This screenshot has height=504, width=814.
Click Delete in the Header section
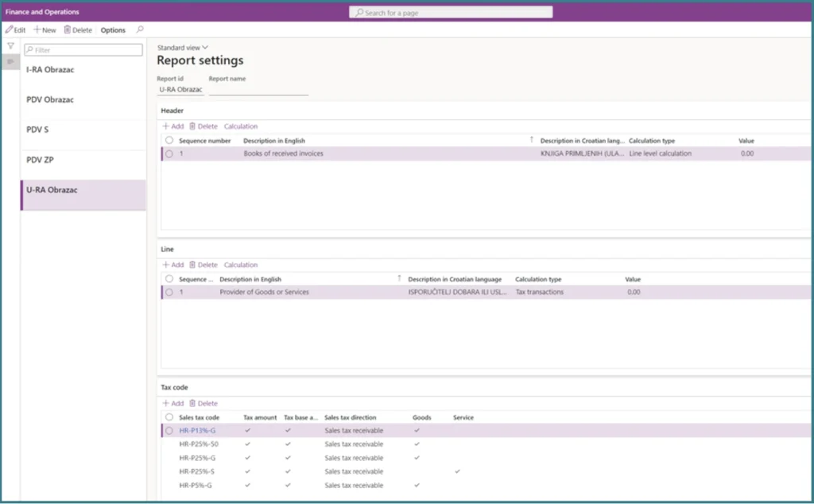pos(203,126)
